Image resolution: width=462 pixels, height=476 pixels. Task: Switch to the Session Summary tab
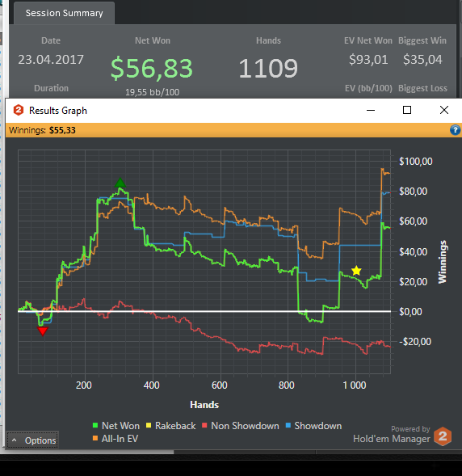point(65,13)
